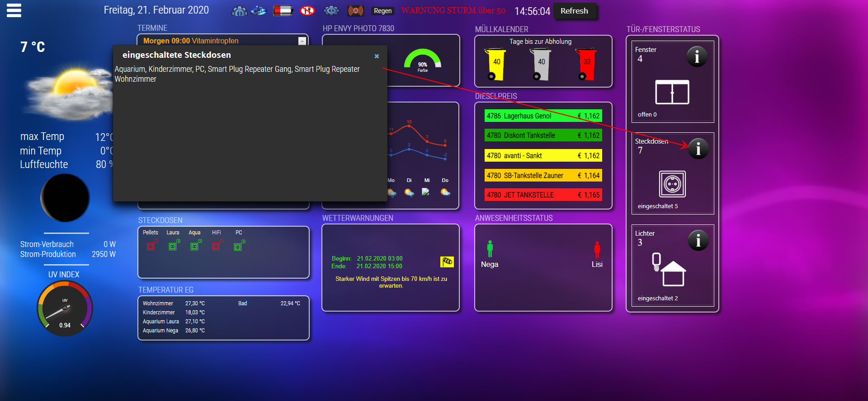
Task: Click the UV index gauge
Action: click(x=65, y=308)
